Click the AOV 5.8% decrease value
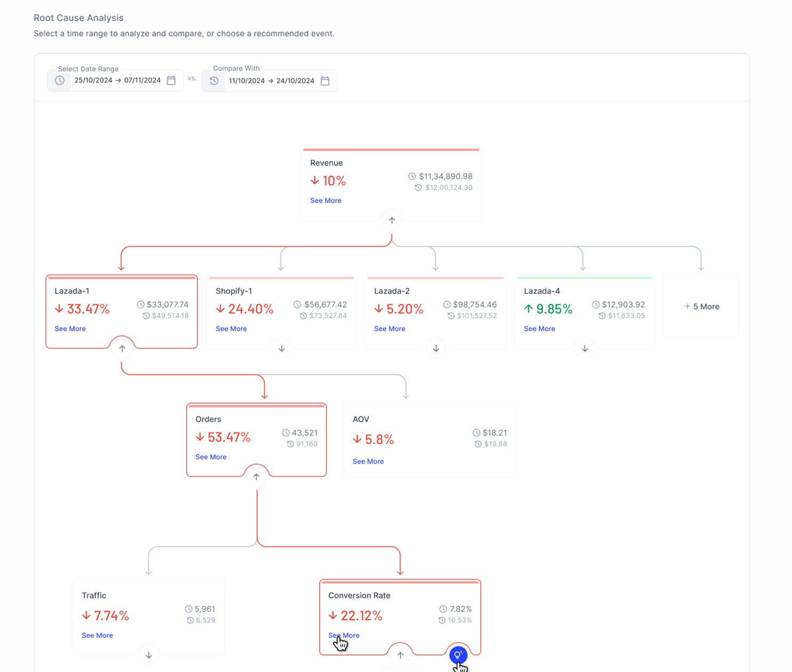 (x=374, y=439)
